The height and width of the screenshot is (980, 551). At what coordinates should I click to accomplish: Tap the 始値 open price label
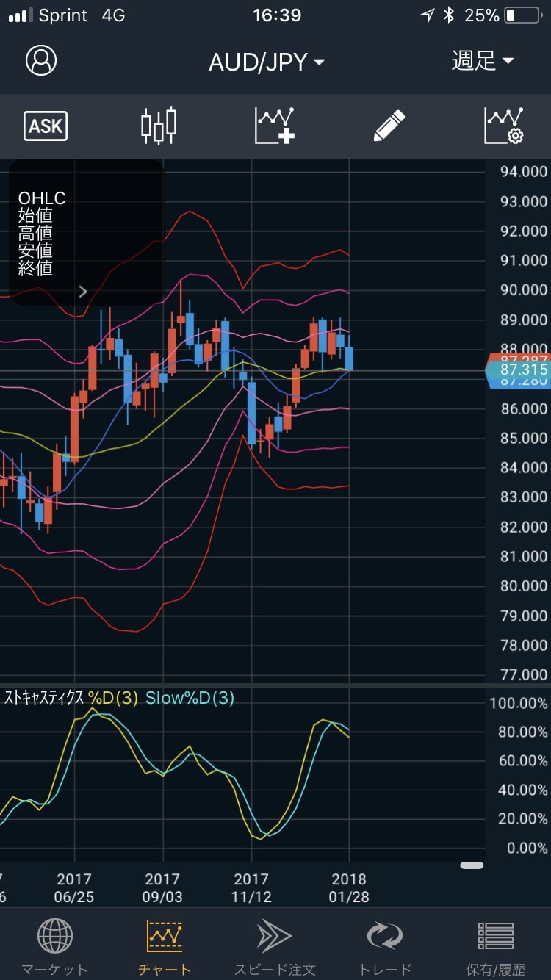coord(35,216)
